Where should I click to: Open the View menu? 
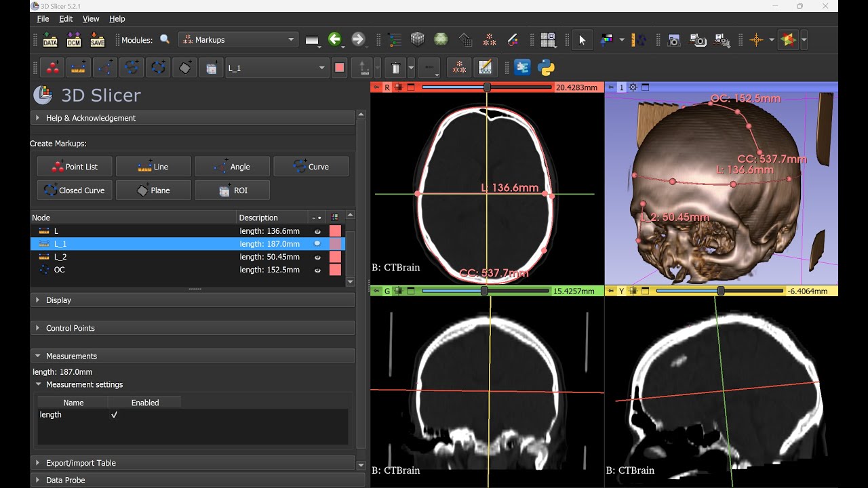91,19
